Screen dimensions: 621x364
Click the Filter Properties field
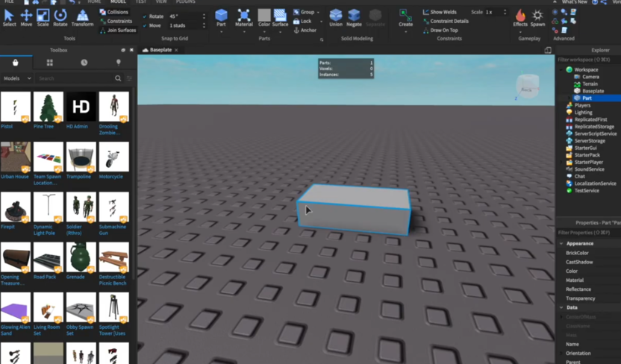click(588, 233)
